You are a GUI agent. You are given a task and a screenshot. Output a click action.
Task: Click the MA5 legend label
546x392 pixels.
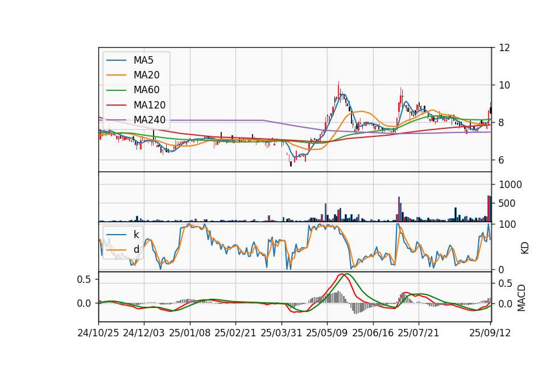click(143, 60)
